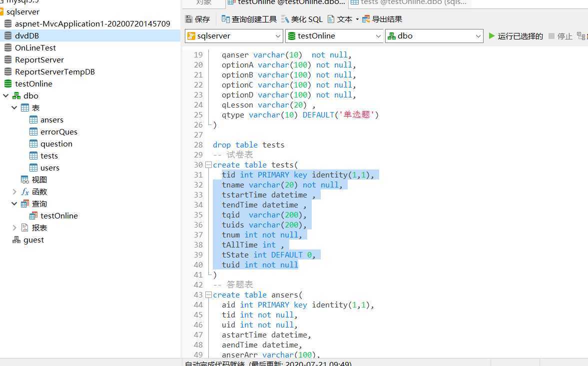Screen dimensions: 588x366
Task: Click the explain icon right of 停止
Action: pyautogui.click(x=581, y=36)
